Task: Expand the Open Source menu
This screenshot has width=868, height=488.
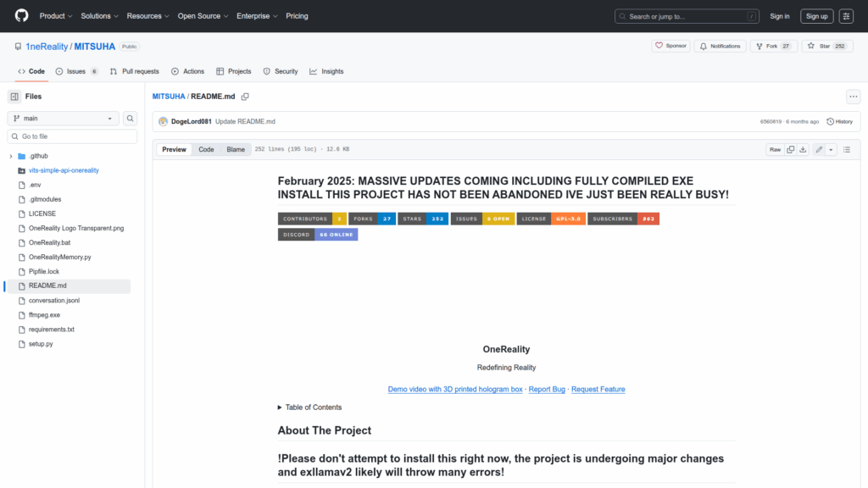Action: pyautogui.click(x=203, y=16)
